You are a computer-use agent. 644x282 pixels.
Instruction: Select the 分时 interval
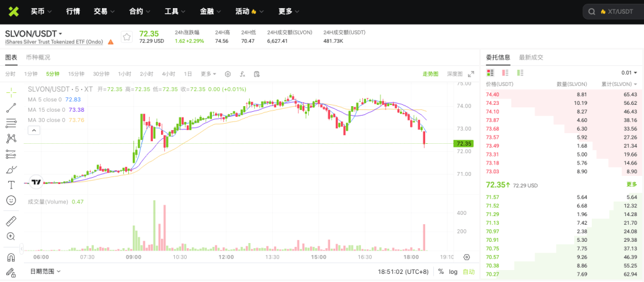(x=10, y=74)
